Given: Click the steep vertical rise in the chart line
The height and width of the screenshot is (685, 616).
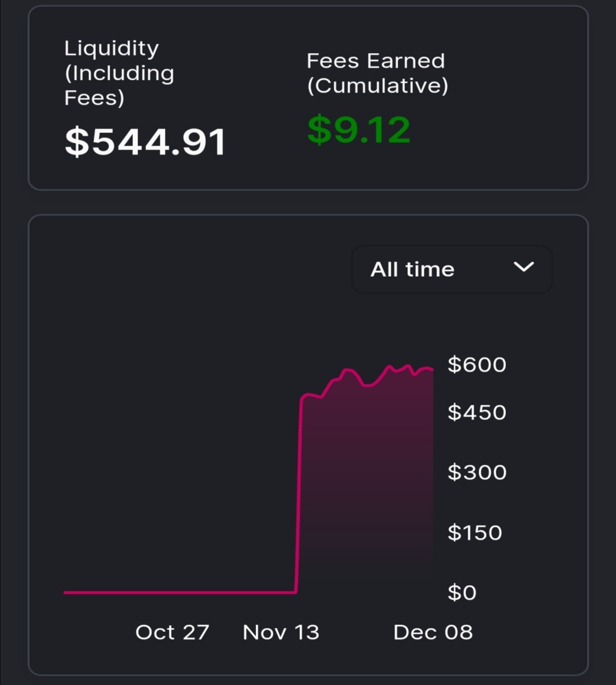Looking at the screenshot, I should pos(298,494).
